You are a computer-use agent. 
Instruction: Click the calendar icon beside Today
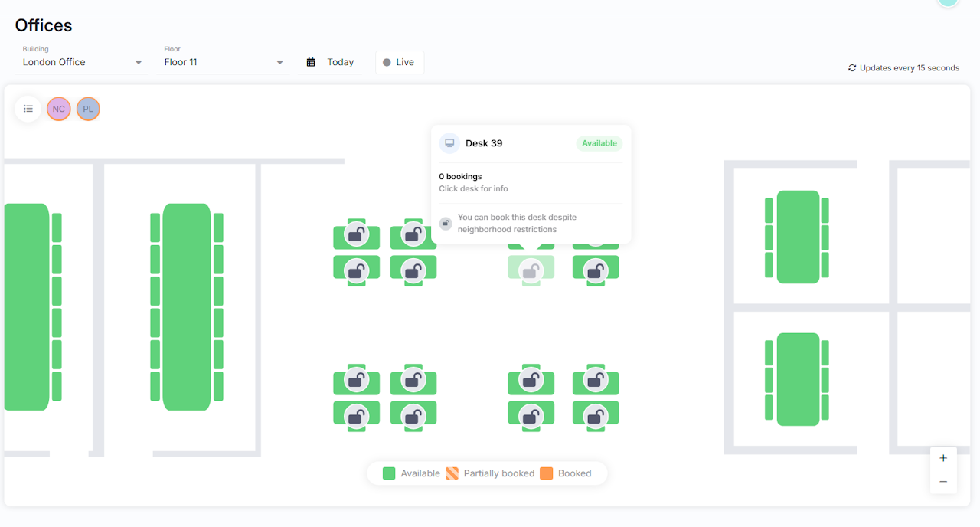[311, 62]
